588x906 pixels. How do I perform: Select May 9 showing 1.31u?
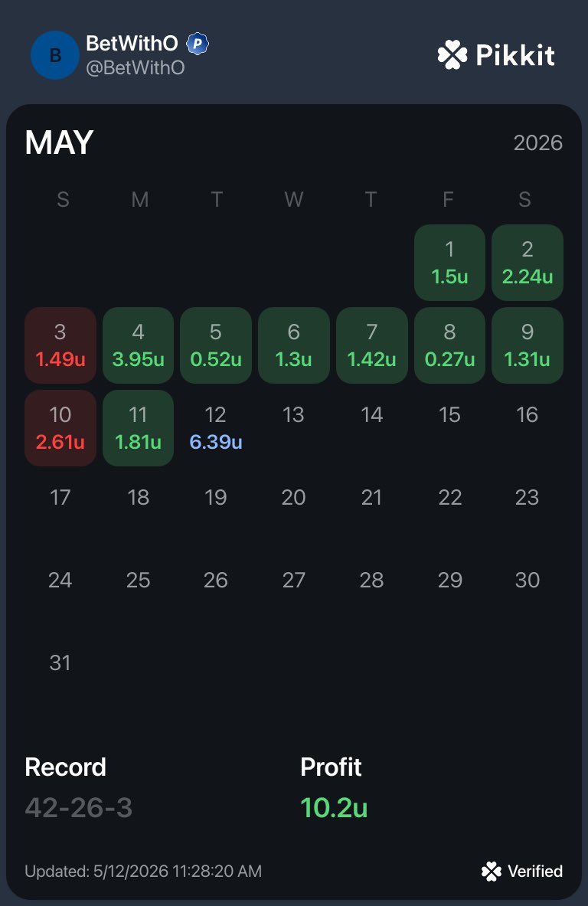coord(528,345)
